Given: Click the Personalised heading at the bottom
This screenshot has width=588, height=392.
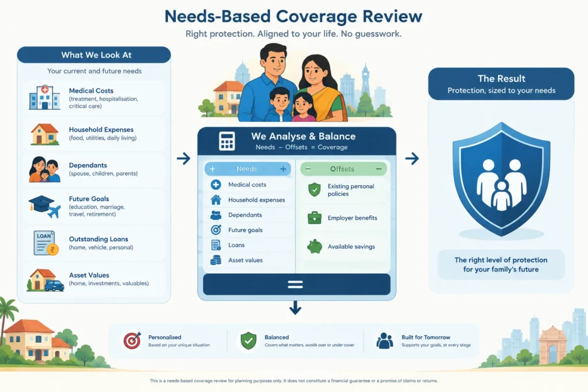Looking at the screenshot, I should point(165,337).
